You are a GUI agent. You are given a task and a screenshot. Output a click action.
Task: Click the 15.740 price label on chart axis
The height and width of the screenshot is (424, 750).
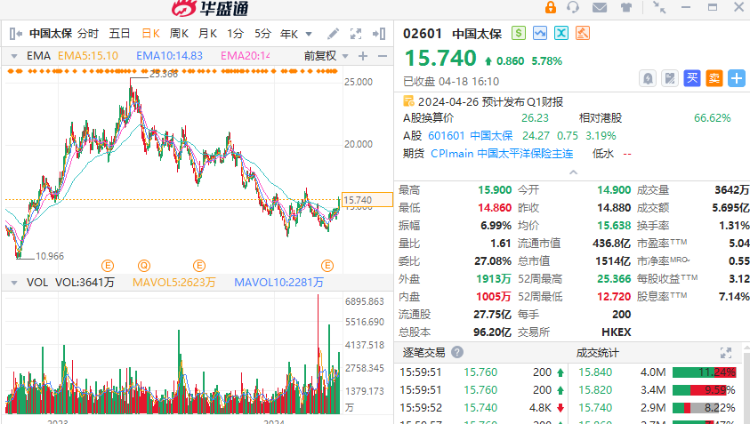[367, 200]
